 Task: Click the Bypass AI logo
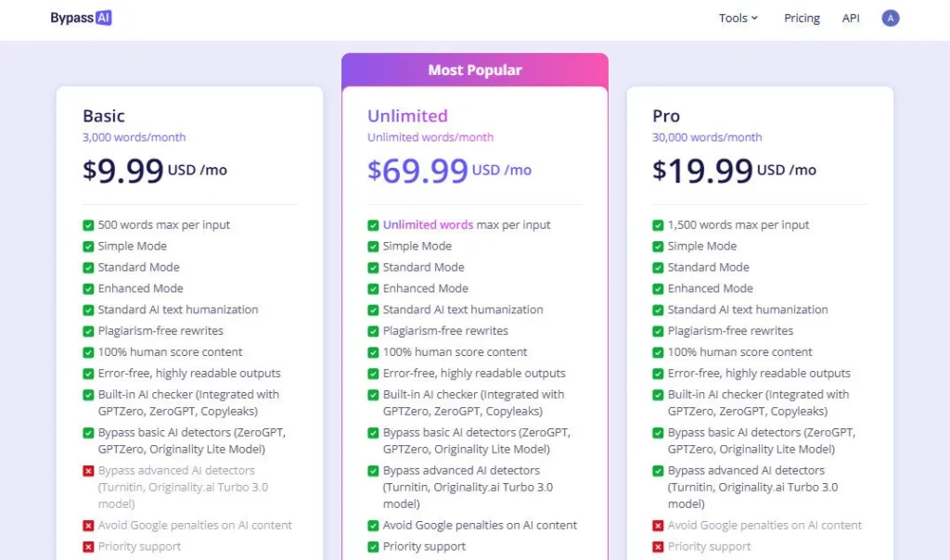coord(81,18)
